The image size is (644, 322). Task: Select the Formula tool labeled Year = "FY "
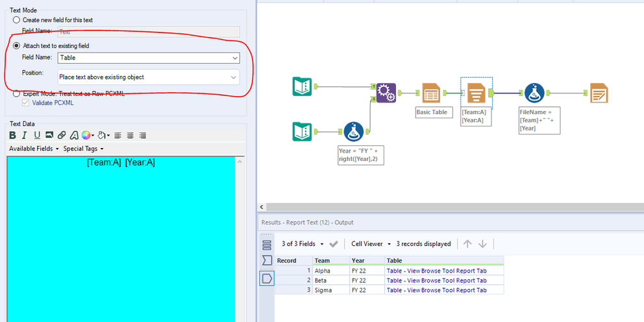tap(353, 131)
